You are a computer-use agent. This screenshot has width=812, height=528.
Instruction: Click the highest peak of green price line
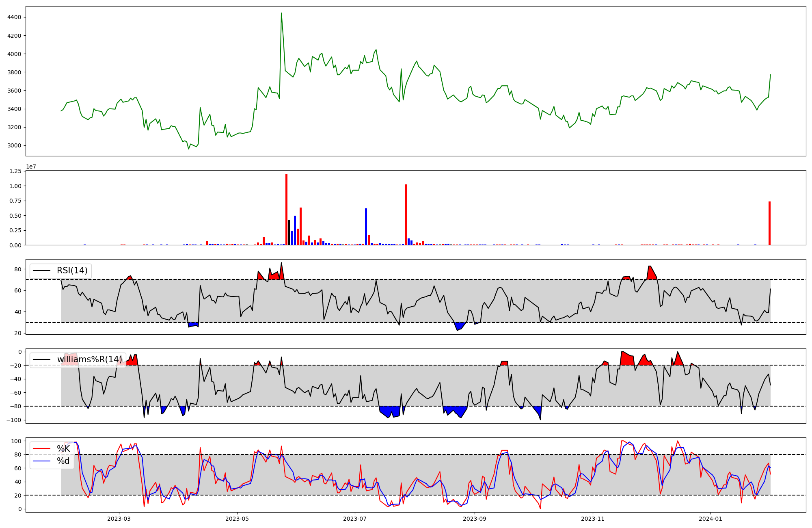coord(281,13)
